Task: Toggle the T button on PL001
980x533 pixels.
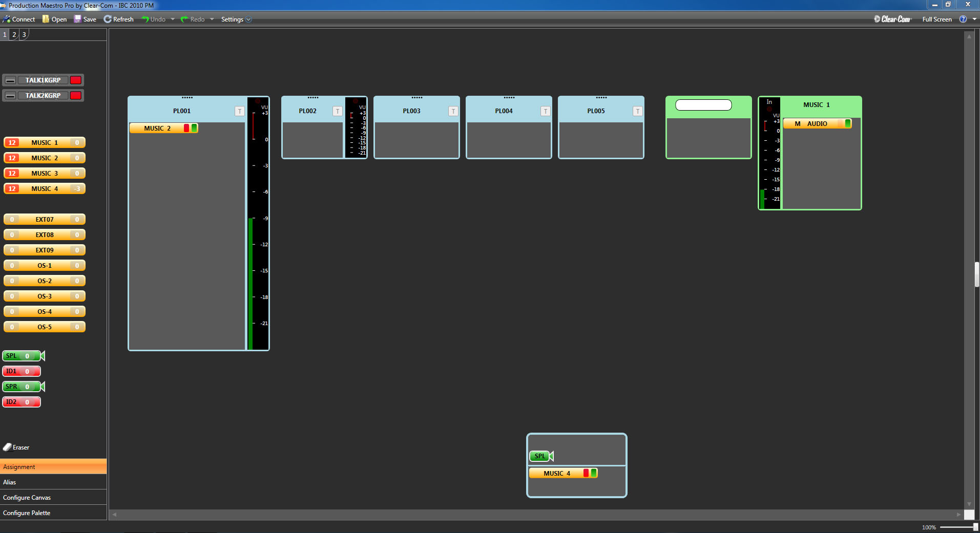Action: coord(239,111)
